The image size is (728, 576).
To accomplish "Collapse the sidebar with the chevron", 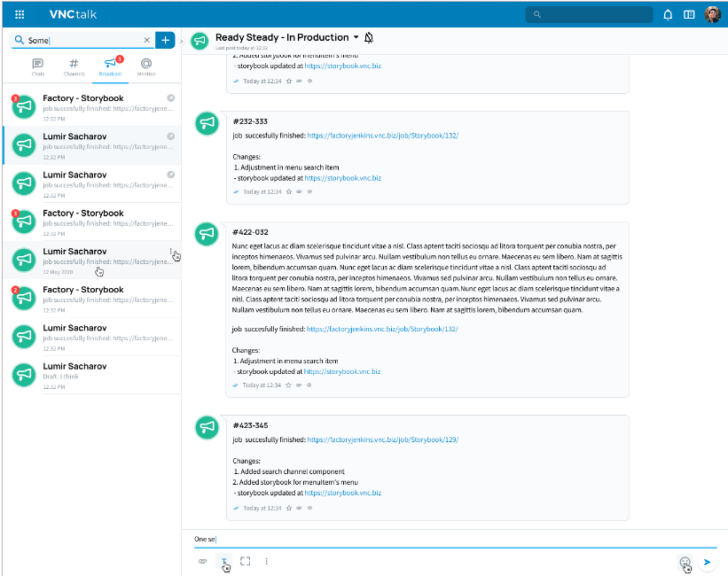I will [x=182, y=41].
